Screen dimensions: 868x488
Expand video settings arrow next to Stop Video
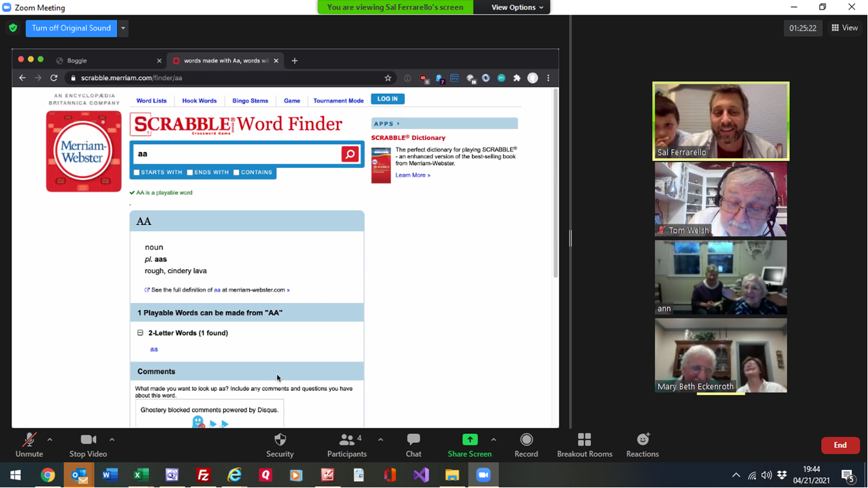coord(112,440)
